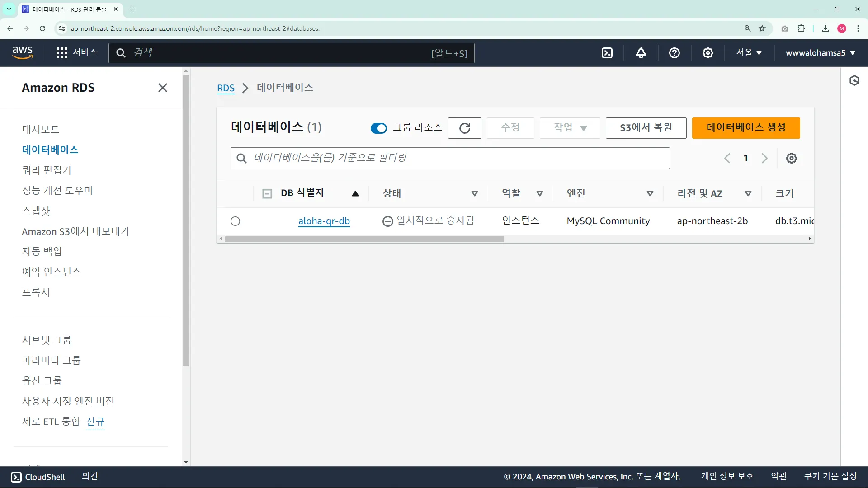The image size is (868, 488).
Task: Click the table horizontal scrollbar
Action: pyautogui.click(x=364, y=239)
